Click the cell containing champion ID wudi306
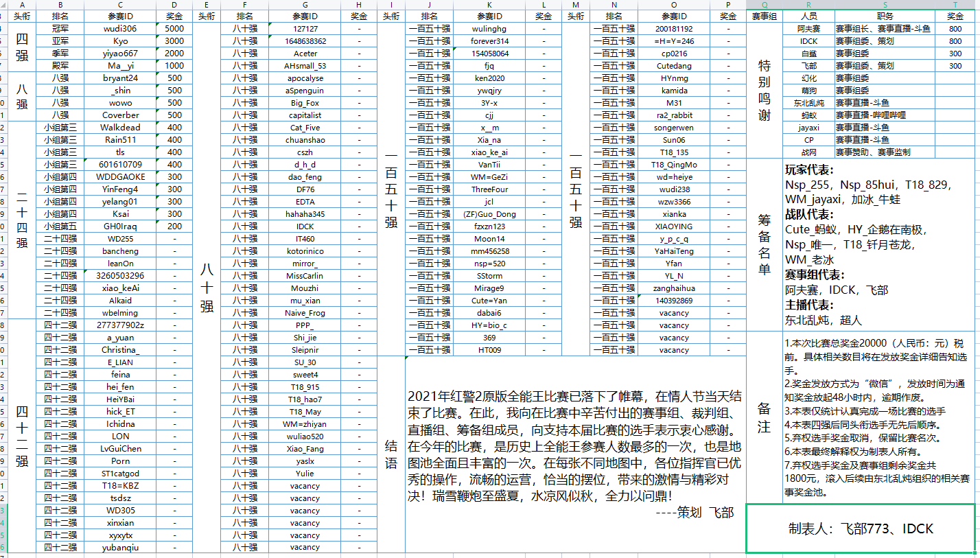Viewport: 980px width, 558px height. click(119, 28)
